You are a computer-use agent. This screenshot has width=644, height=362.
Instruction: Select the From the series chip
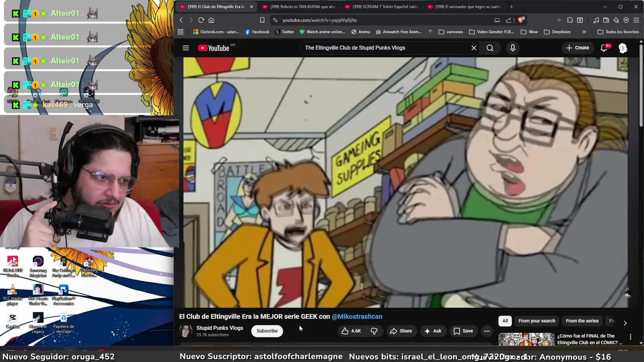(x=582, y=321)
